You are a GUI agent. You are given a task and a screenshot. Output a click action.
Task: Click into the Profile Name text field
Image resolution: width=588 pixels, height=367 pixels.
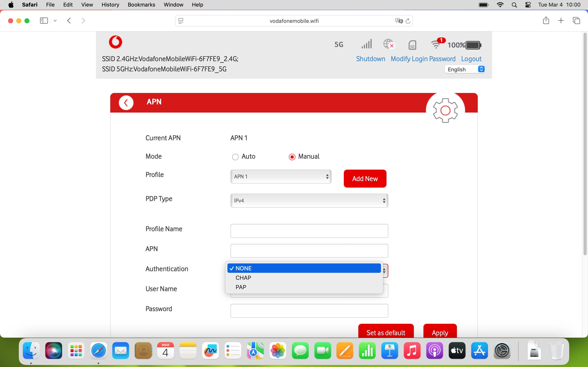309,231
